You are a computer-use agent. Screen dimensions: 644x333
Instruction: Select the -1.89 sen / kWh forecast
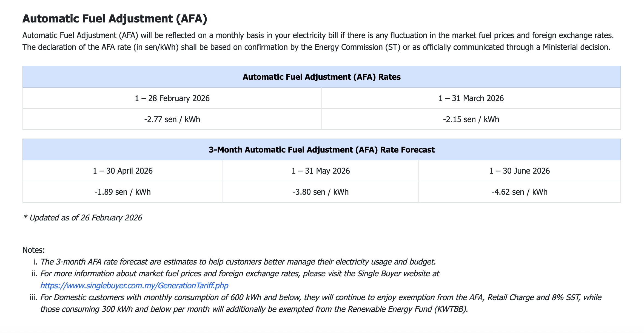click(x=123, y=192)
